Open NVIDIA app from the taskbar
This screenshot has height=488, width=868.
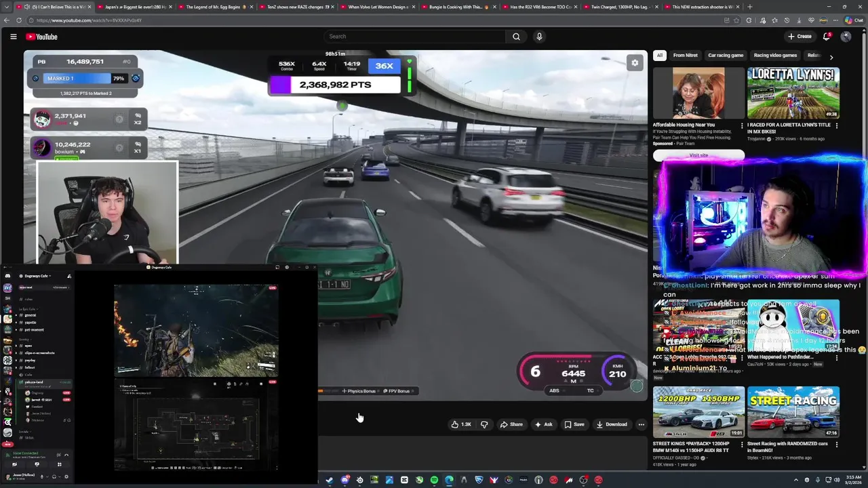tap(374, 480)
